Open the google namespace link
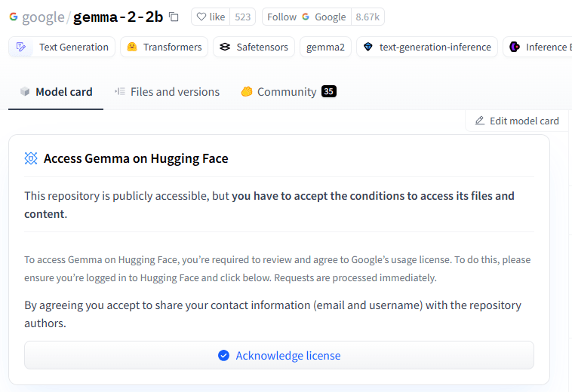The height and width of the screenshot is (392, 572). pyautogui.click(x=43, y=17)
